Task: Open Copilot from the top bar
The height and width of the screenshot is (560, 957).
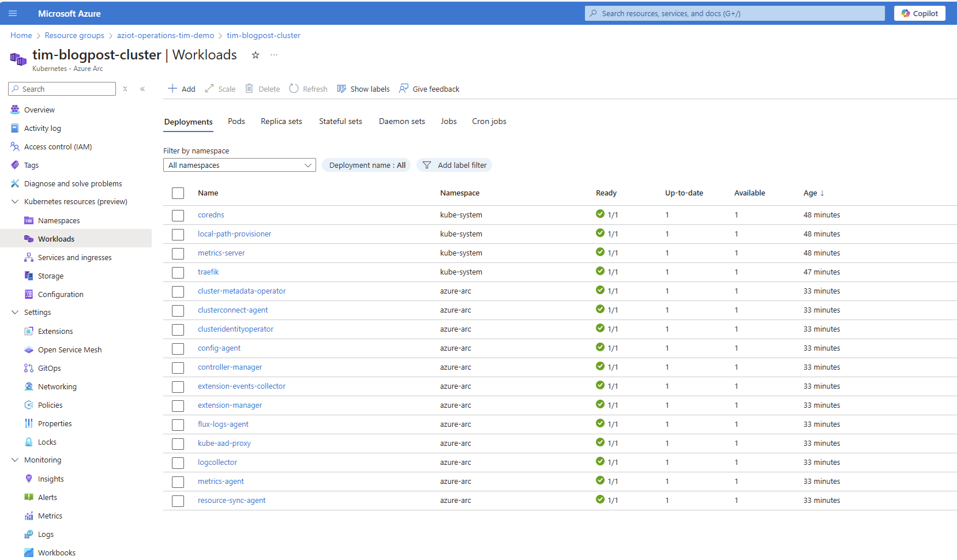Action: 920,13
